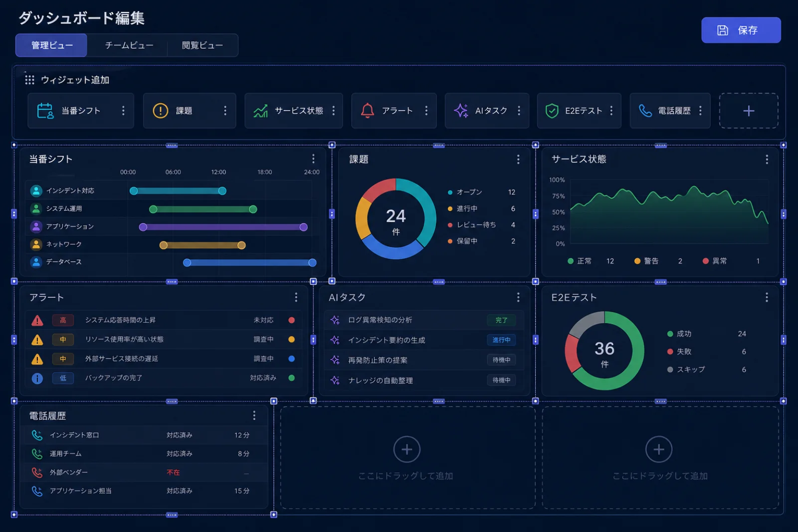Screen dimensions: 798x532
Task: Switch to the チームビュー tab
Action: click(129, 45)
